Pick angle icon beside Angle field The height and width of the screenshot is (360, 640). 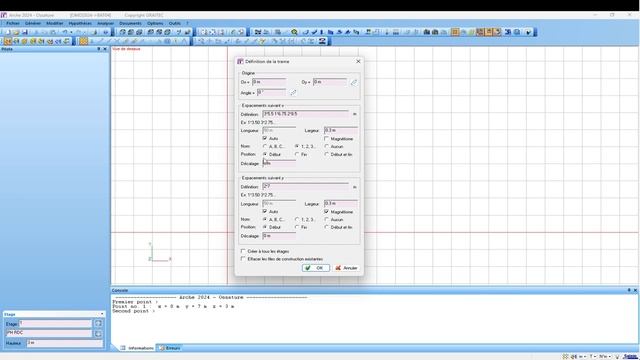[293, 93]
